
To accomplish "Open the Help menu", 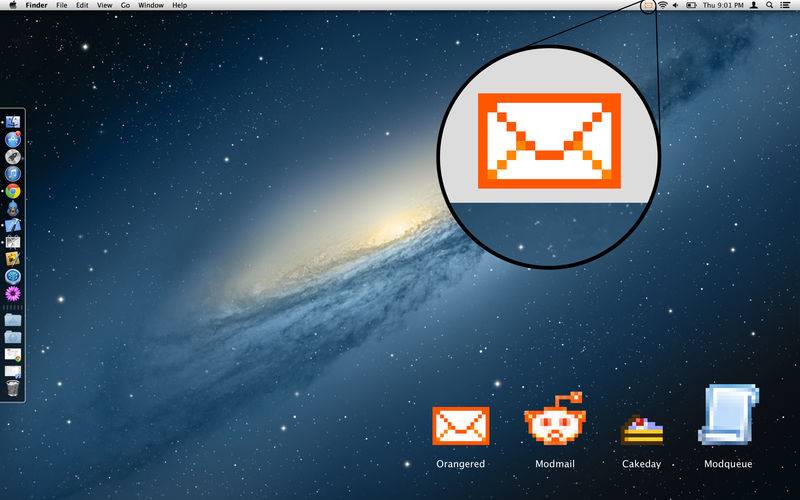I will click(179, 5).
